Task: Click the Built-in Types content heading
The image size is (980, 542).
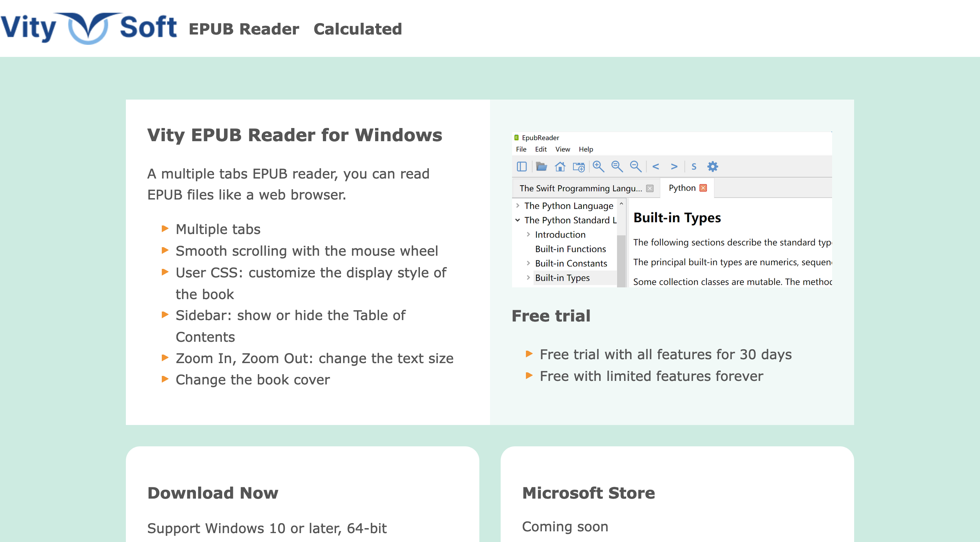Action: 677,218
